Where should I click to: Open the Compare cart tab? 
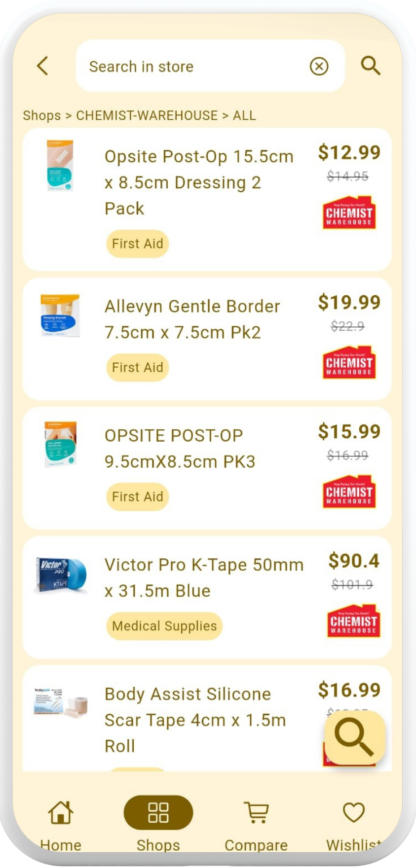coord(256,823)
